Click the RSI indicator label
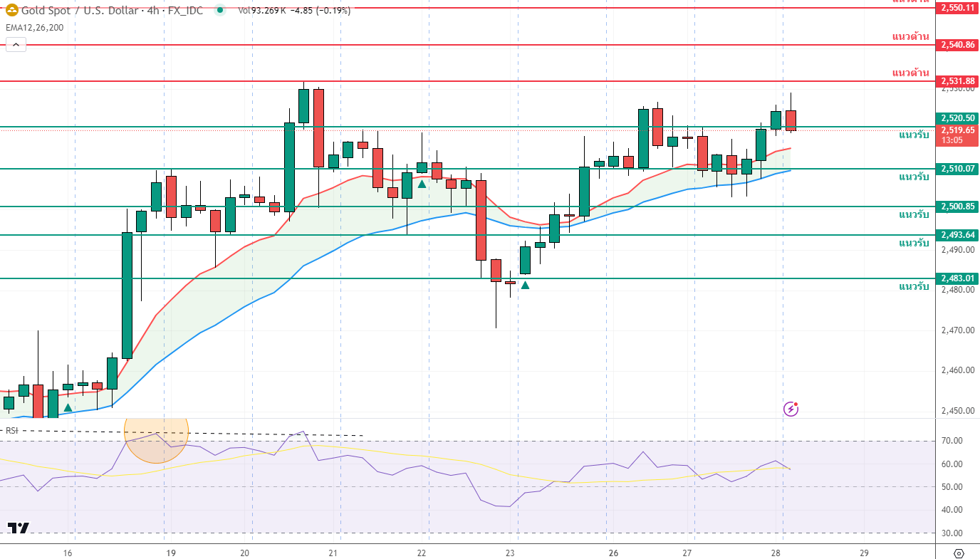 pos(11,430)
